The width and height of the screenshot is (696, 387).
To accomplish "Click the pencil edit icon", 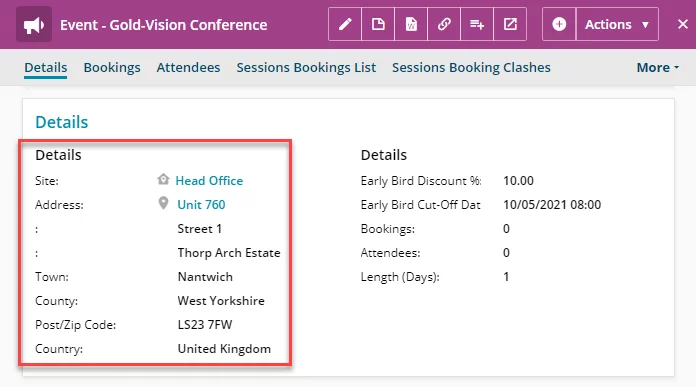I will point(345,24).
